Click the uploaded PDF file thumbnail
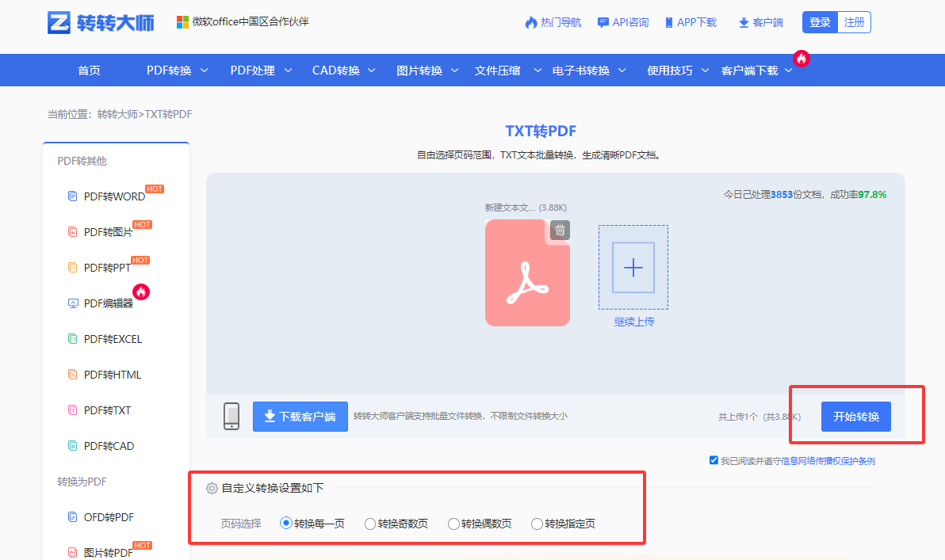The height and width of the screenshot is (560, 945). tap(527, 272)
